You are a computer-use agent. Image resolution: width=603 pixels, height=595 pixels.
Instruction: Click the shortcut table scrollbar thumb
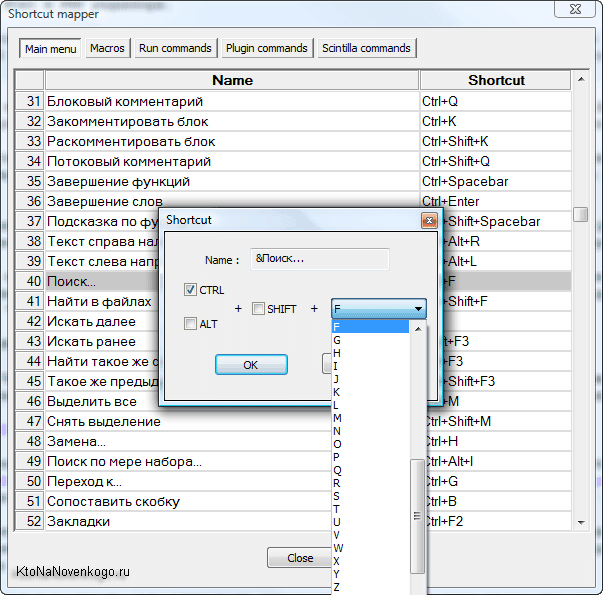(x=581, y=214)
